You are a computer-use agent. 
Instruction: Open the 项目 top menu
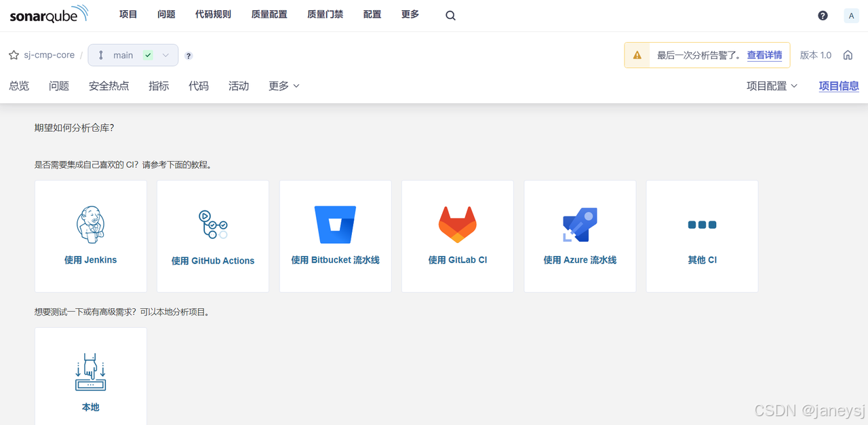[x=128, y=14]
